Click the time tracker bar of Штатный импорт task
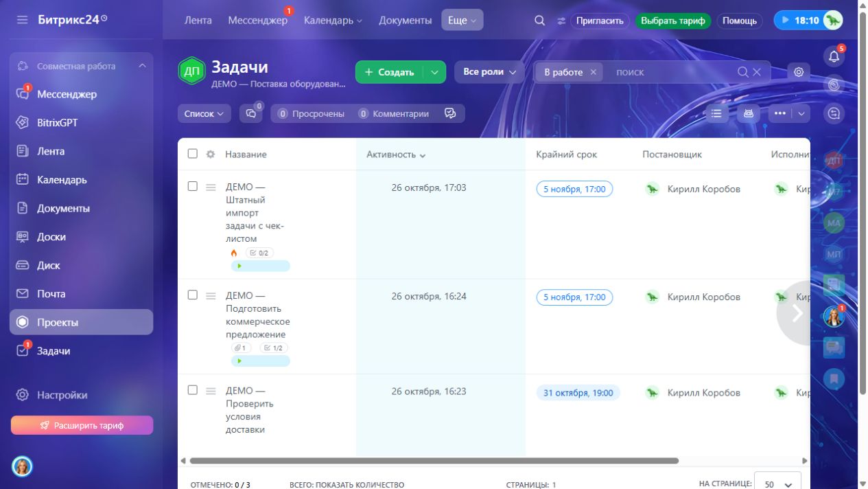This screenshot has height=489, width=868. tap(261, 266)
